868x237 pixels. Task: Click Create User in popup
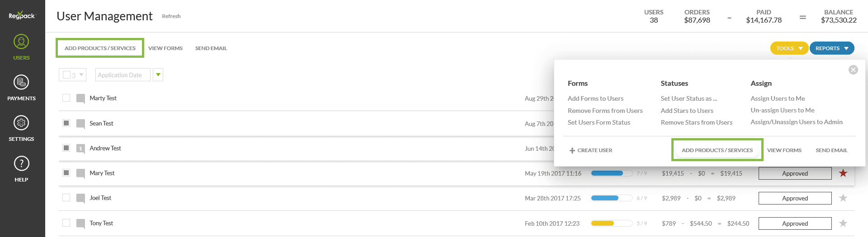tap(590, 150)
